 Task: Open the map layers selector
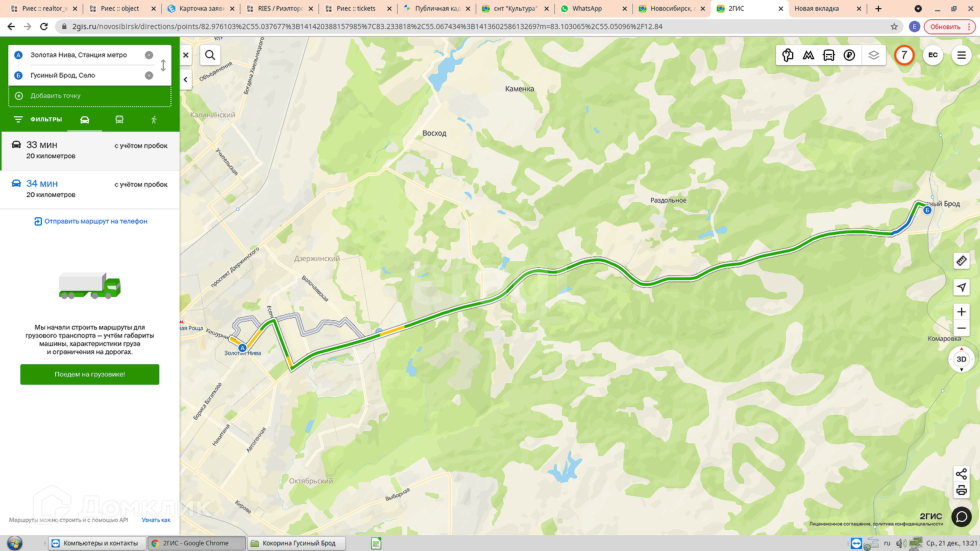pos(874,55)
